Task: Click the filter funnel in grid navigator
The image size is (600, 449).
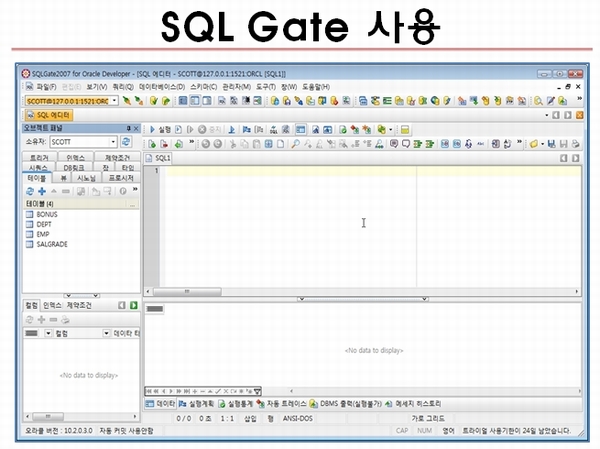Action: pos(258,391)
